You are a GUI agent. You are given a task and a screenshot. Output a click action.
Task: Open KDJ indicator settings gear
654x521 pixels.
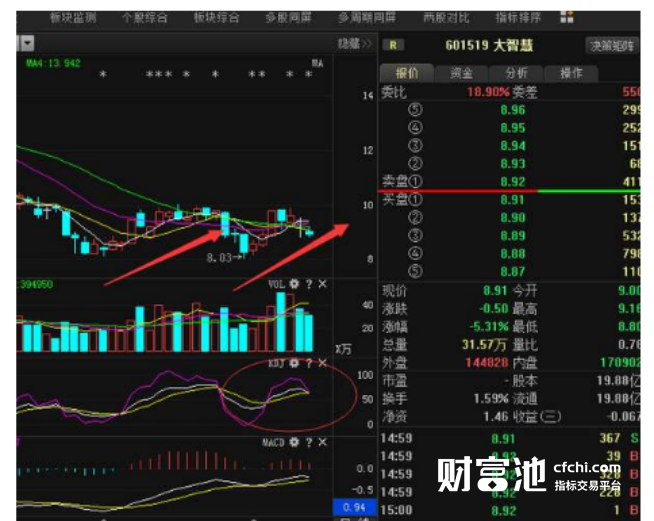tap(294, 363)
